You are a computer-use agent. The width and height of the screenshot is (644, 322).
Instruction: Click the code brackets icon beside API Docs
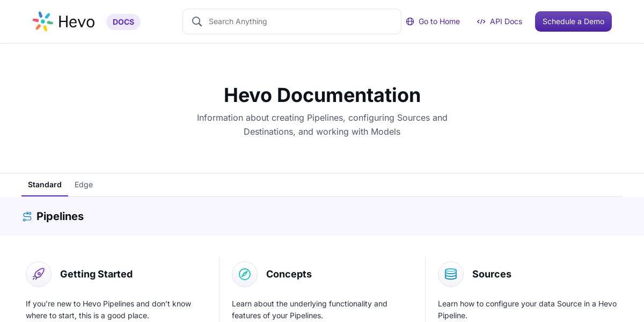[x=481, y=21]
